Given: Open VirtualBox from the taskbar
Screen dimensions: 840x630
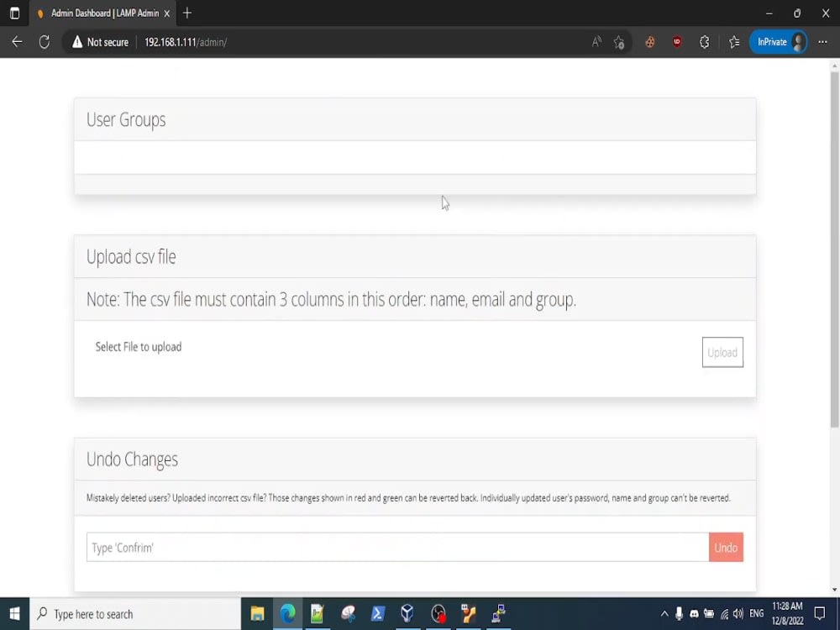Looking at the screenshot, I should (x=407, y=614).
